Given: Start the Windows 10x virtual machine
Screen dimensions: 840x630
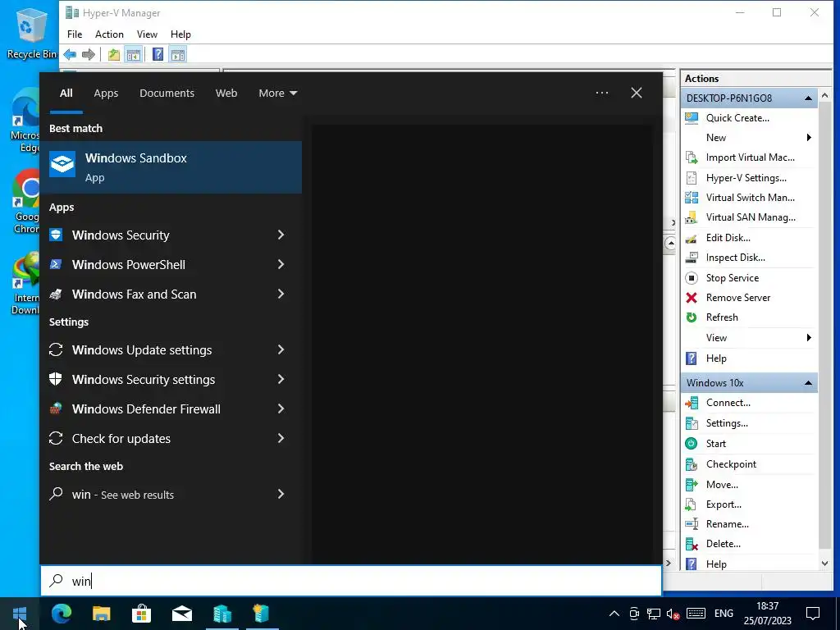Looking at the screenshot, I should (x=715, y=444).
